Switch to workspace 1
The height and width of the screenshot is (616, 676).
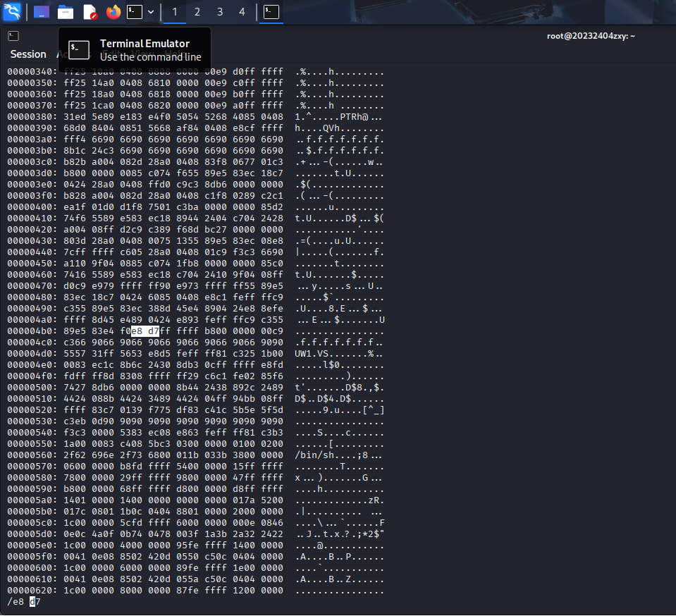[175, 12]
